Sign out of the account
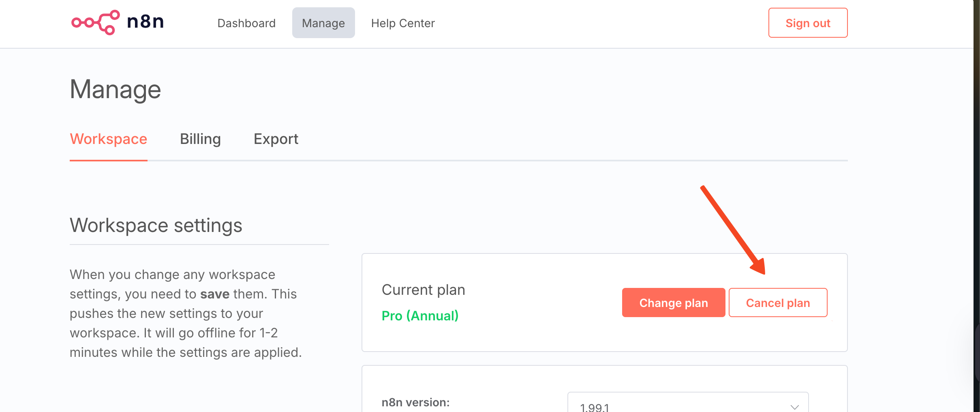Image resolution: width=980 pixels, height=412 pixels. [x=808, y=23]
